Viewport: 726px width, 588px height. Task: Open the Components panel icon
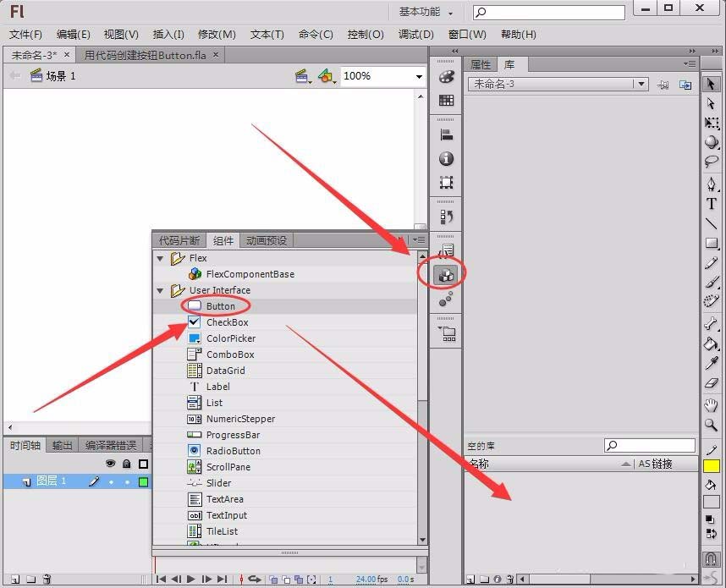coord(446,274)
